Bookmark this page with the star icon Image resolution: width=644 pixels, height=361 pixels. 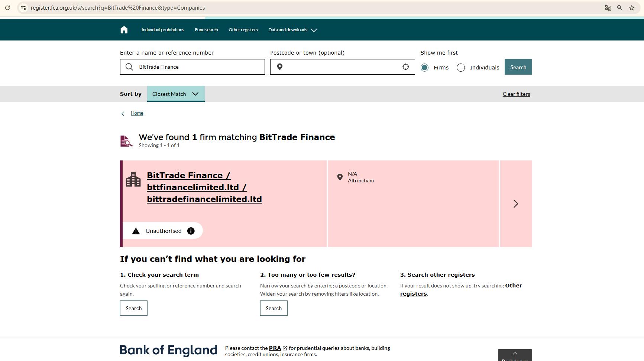click(x=632, y=8)
